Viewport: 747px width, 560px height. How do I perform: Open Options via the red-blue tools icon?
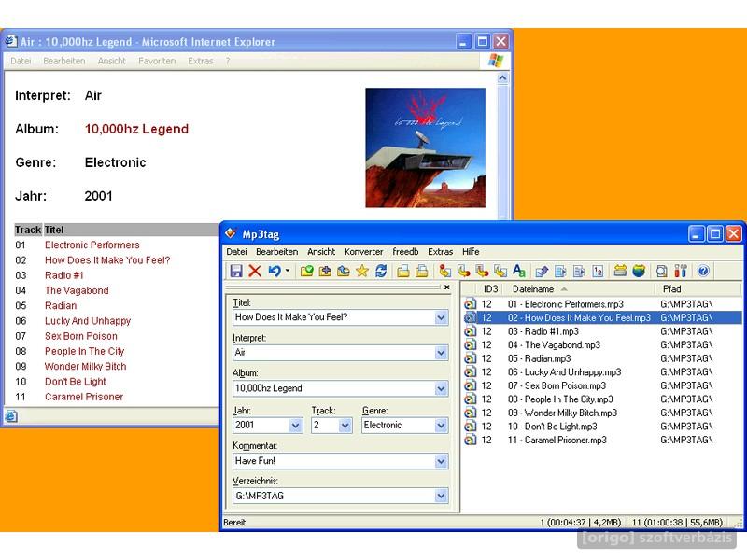681,271
